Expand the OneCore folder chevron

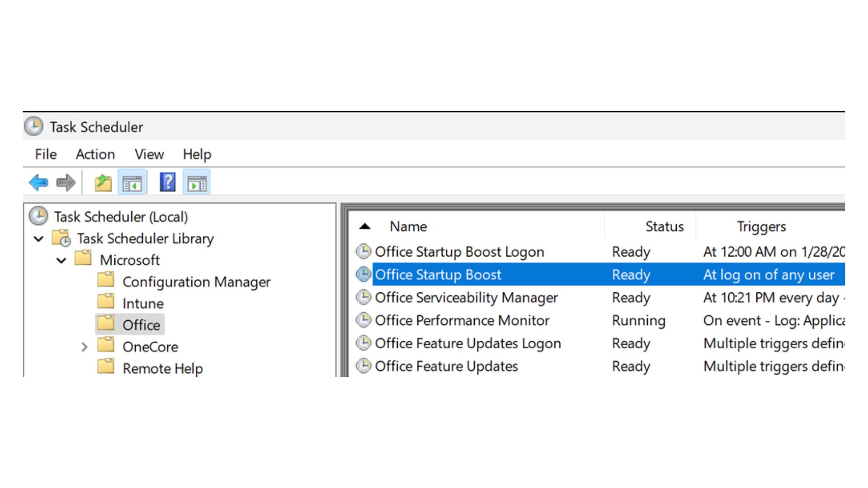click(x=84, y=347)
